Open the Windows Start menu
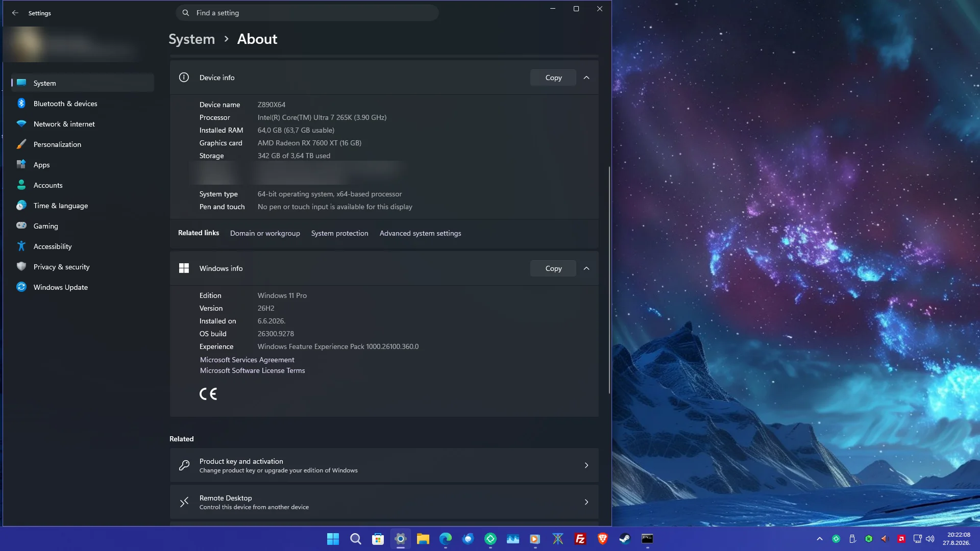The height and width of the screenshot is (551, 980). point(333,539)
